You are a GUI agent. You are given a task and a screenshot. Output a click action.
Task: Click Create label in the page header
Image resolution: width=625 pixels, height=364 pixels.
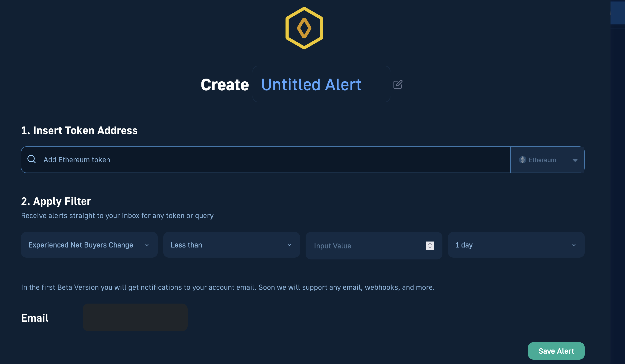[x=225, y=85]
